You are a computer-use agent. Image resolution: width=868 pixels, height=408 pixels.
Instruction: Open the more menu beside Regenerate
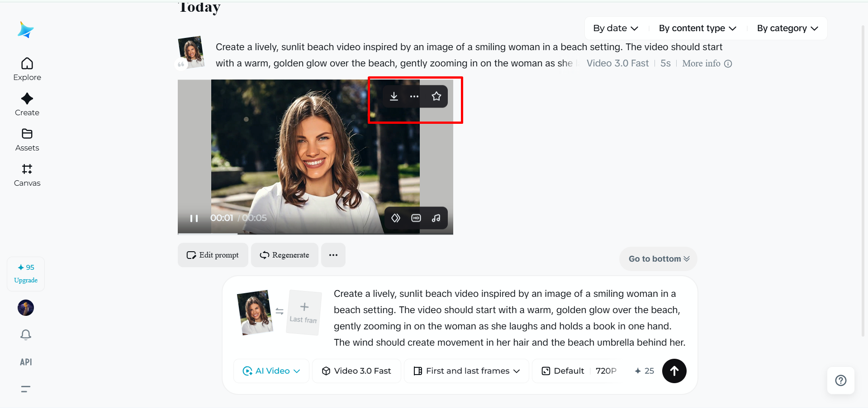point(333,255)
